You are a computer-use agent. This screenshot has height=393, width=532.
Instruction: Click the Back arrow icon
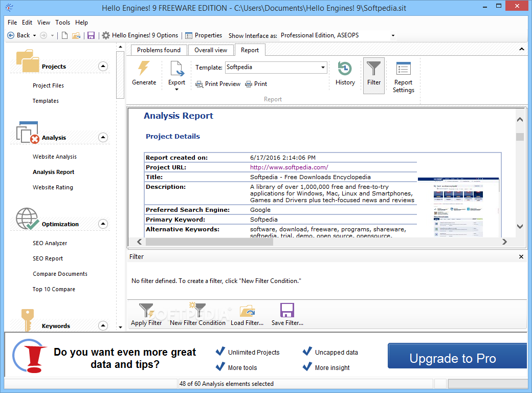[x=11, y=35]
